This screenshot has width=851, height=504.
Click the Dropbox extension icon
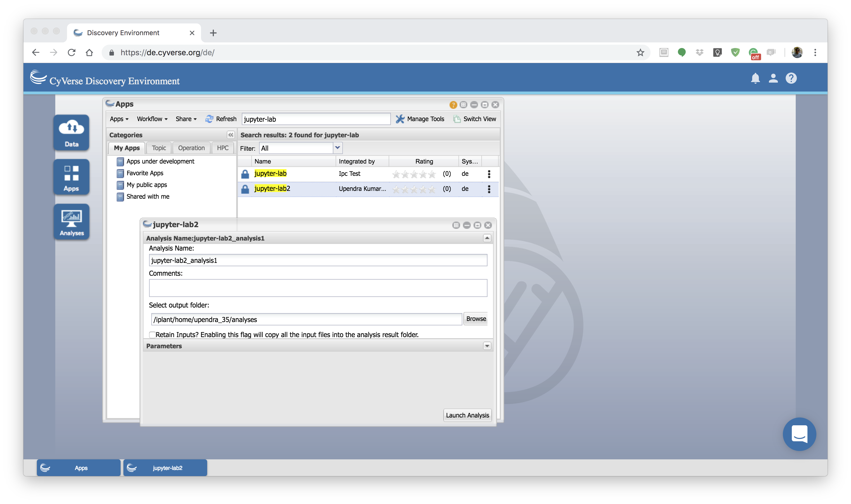coord(699,52)
